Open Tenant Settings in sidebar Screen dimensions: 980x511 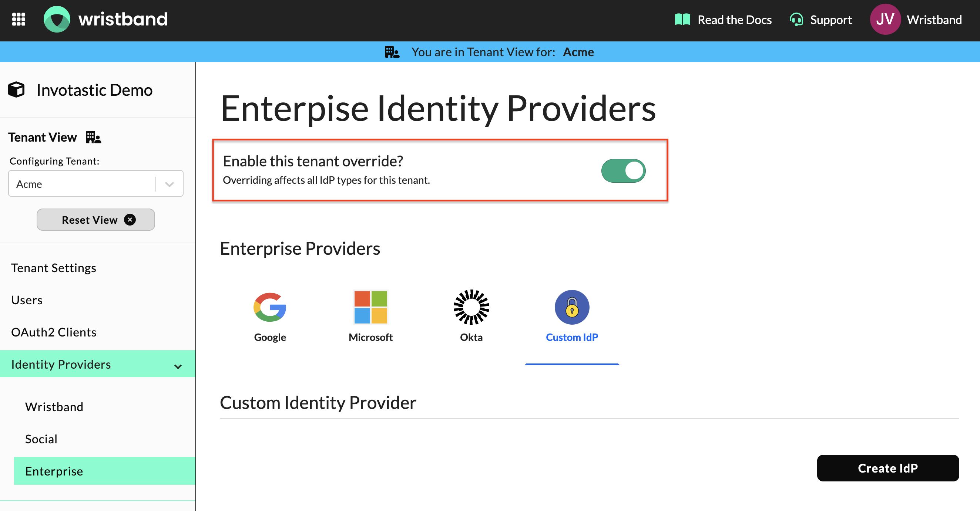(x=54, y=268)
